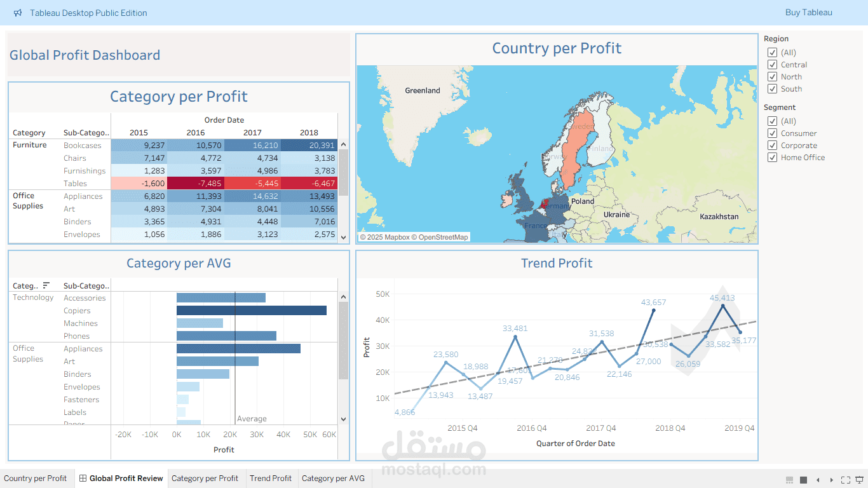Open the filmstrip sheet view
This screenshot has width=868, height=488.
tap(790, 480)
